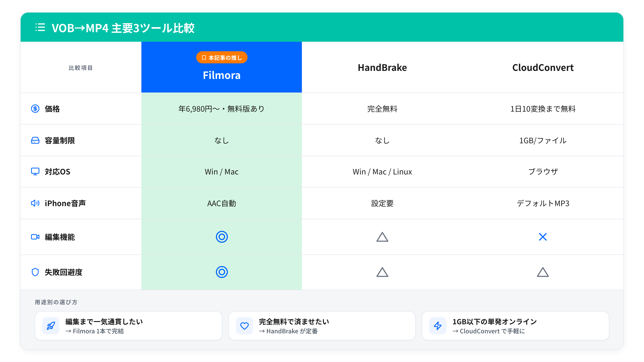644x362 pixels.
Task: Click the デフォルトMP3 cell
Action: pyautogui.click(x=543, y=203)
